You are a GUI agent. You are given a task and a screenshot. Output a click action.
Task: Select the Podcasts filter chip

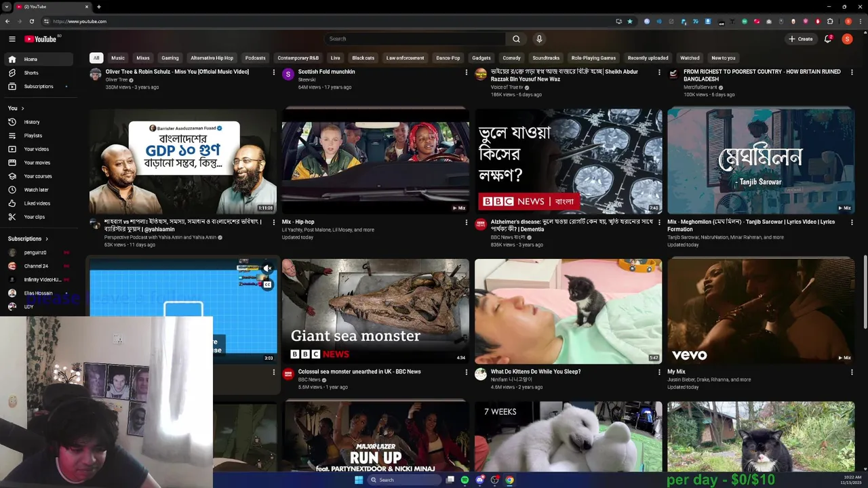pos(256,58)
